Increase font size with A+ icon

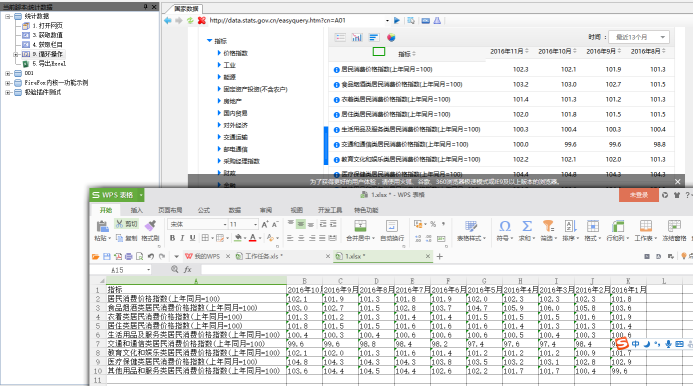pos(265,224)
